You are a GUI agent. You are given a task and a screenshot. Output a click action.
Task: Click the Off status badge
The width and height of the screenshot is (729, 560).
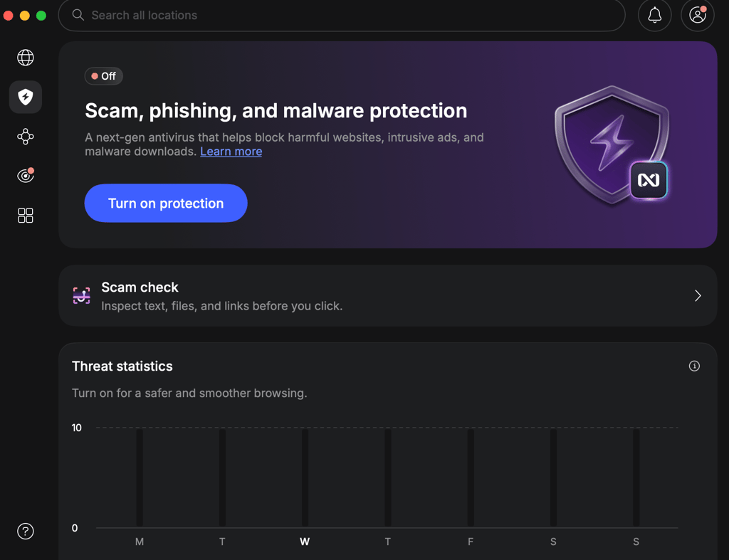click(104, 76)
